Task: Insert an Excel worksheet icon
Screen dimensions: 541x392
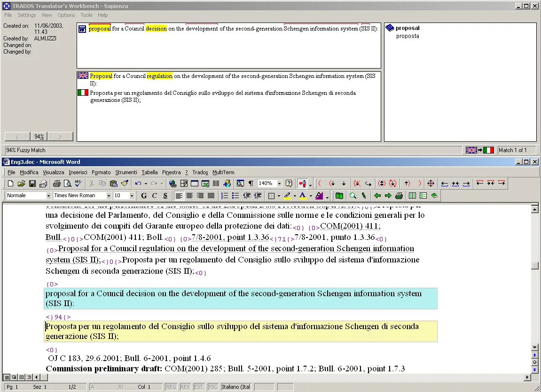Action: (205, 184)
